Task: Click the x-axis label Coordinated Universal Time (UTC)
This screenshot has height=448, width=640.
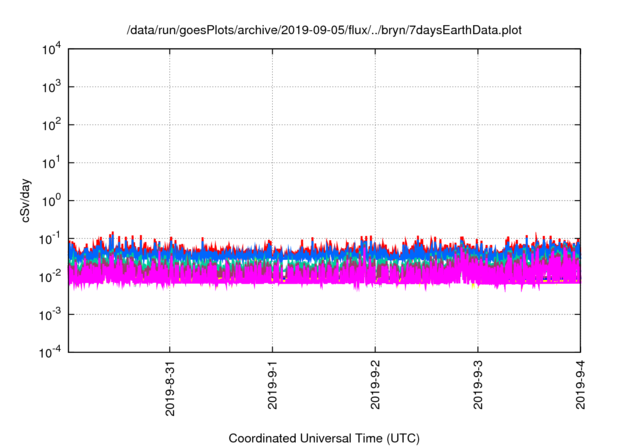Action: point(324,438)
